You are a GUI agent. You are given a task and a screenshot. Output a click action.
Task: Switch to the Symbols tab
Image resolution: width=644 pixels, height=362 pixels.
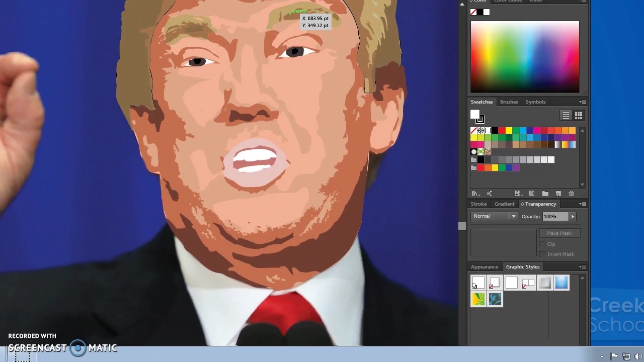[535, 102]
